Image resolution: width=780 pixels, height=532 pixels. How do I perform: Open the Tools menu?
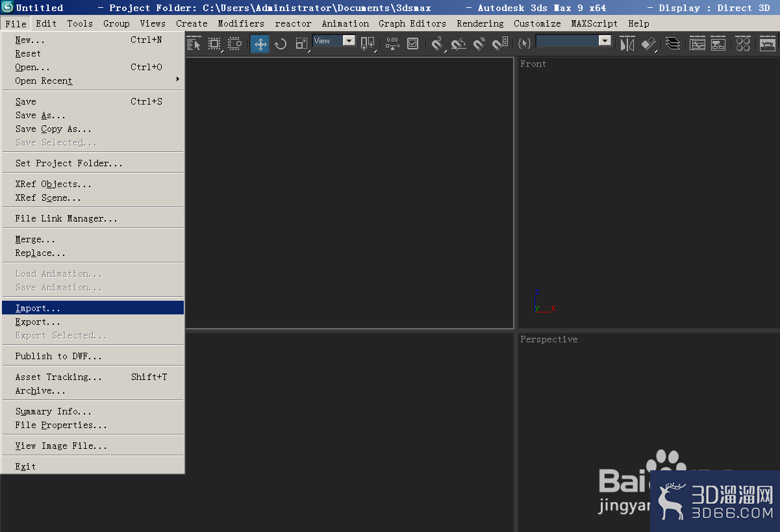tap(80, 23)
